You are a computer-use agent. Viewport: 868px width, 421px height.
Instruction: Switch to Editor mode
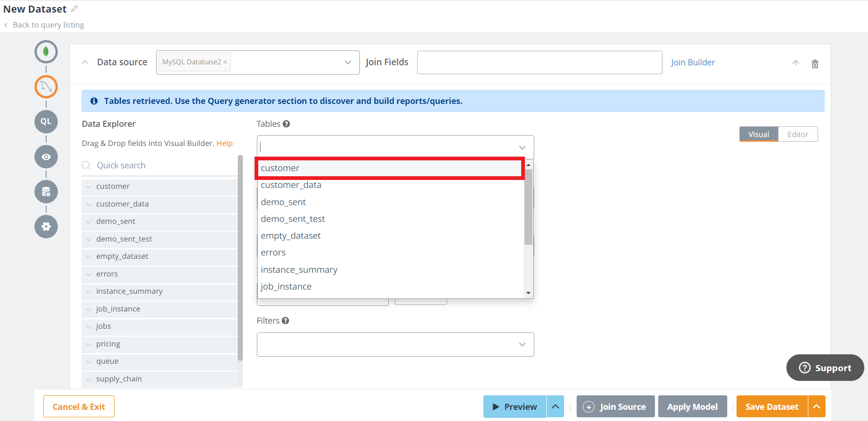coord(798,134)
